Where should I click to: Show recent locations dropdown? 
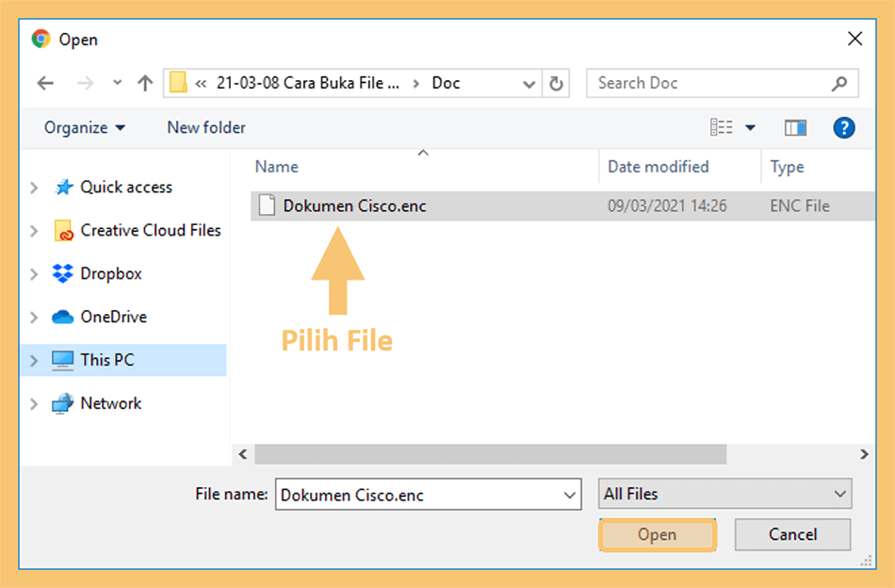117,83
